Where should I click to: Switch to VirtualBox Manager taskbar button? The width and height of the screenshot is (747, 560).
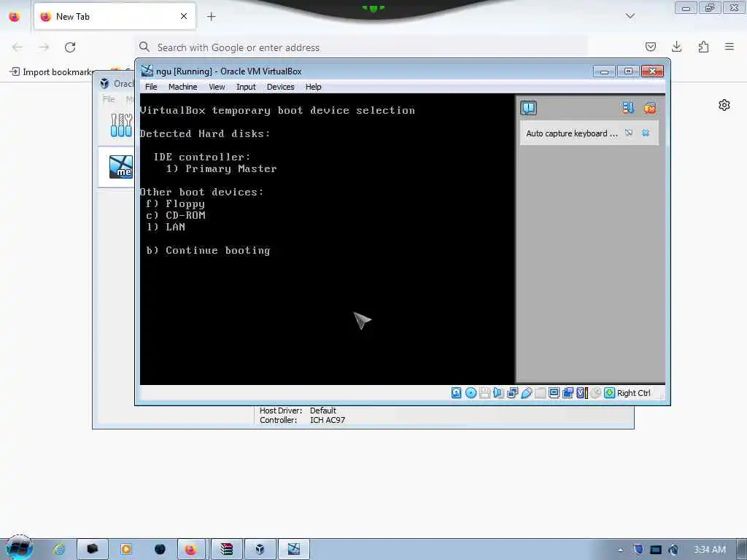click(260, 550)
